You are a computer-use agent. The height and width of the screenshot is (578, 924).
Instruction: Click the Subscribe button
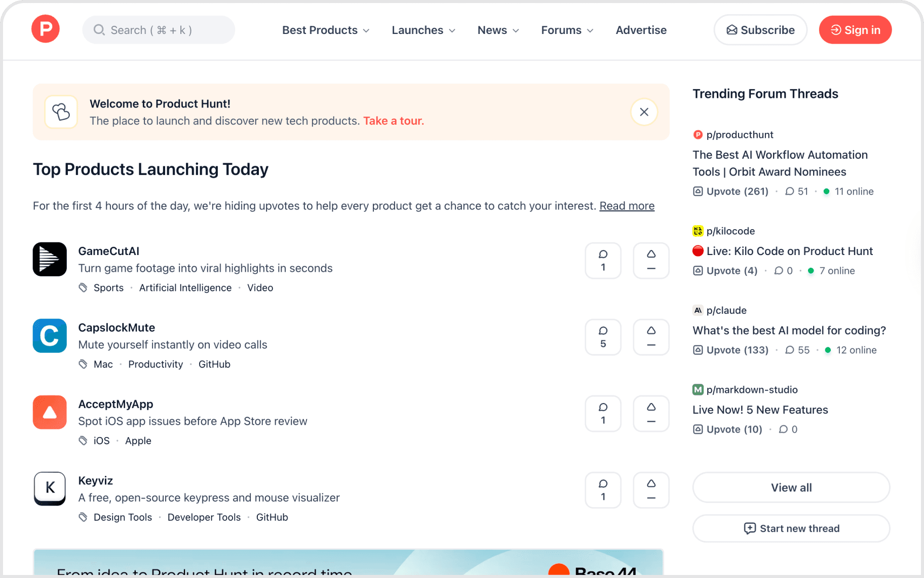pyautogui.click(x=760, y=30)
